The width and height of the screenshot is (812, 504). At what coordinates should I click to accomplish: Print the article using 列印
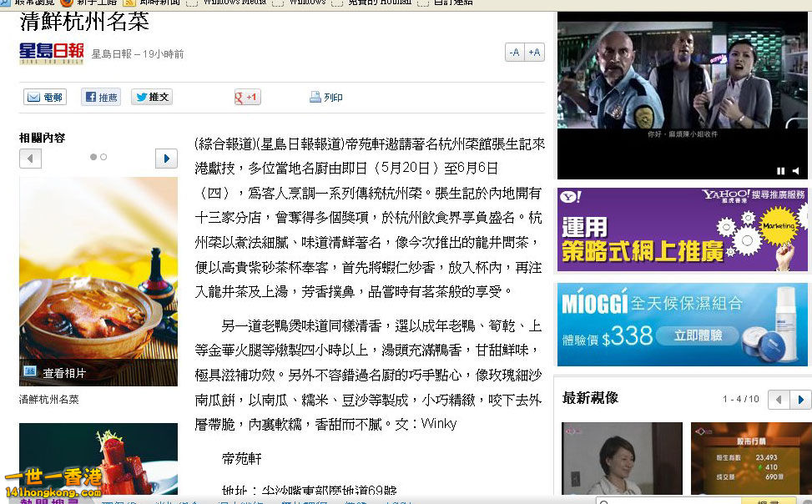point(326,98)
